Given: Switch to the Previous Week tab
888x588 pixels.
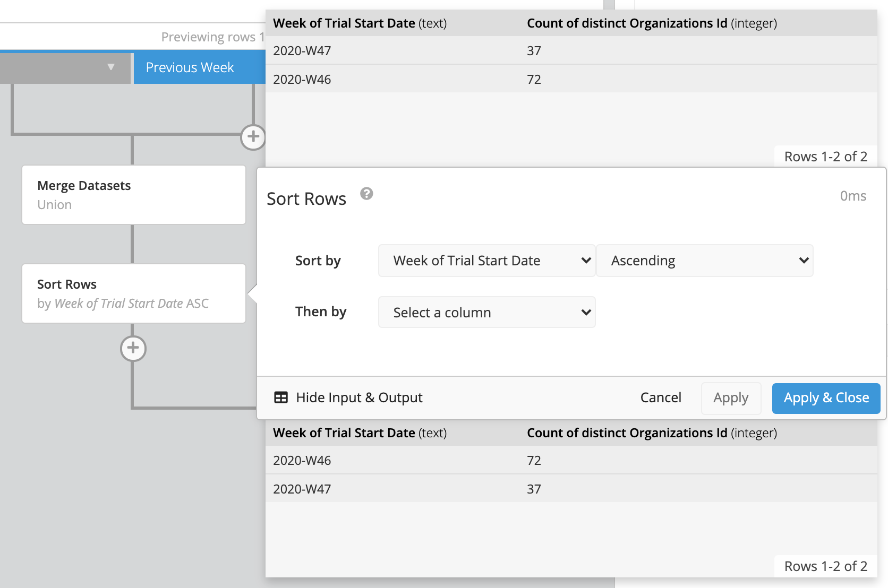Looking at the screenshot, I should click(199, 67).
